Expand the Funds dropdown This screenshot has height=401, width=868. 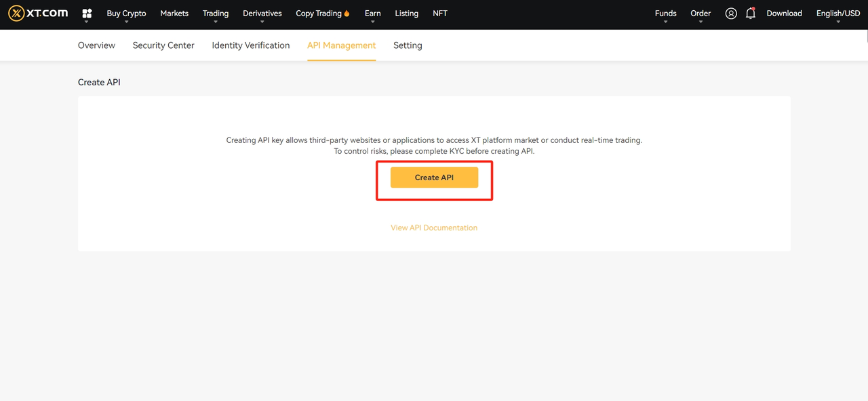pyautogui.click(x=665, y=14)
